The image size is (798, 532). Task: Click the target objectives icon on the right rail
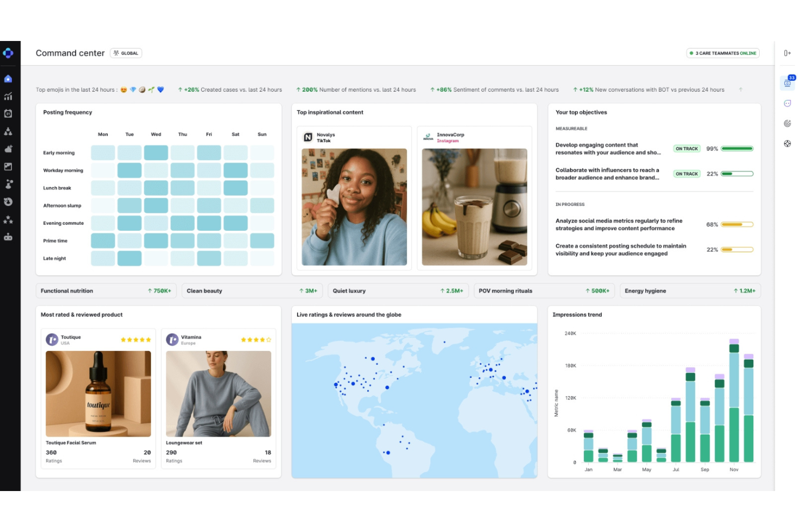click(x=788, y=123)
